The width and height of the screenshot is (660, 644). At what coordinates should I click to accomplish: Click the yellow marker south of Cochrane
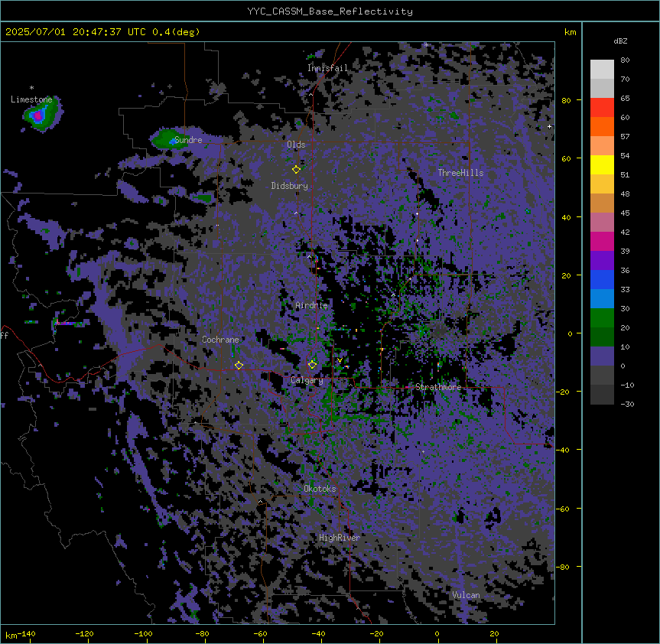point(239,365)
